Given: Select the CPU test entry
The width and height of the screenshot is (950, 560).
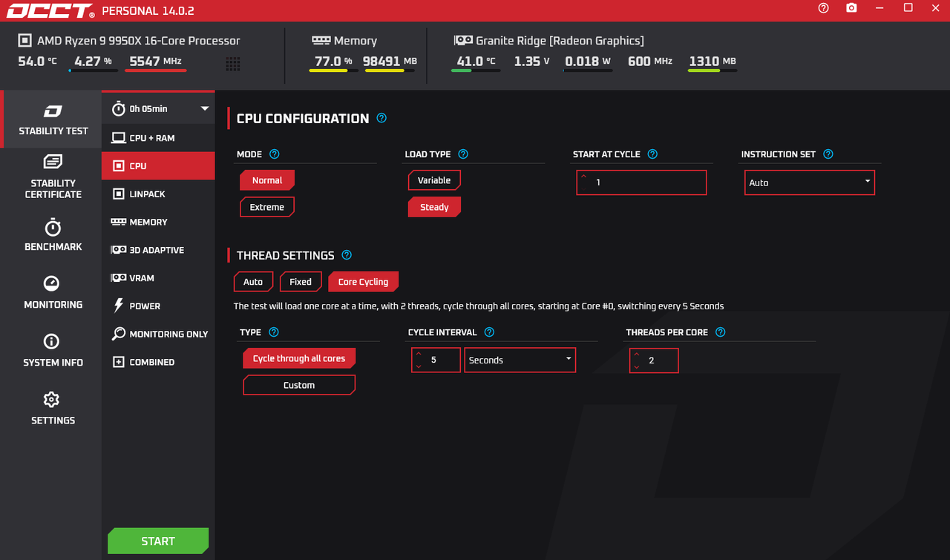Looking at the screenshot, I should [x=158, y=166].
